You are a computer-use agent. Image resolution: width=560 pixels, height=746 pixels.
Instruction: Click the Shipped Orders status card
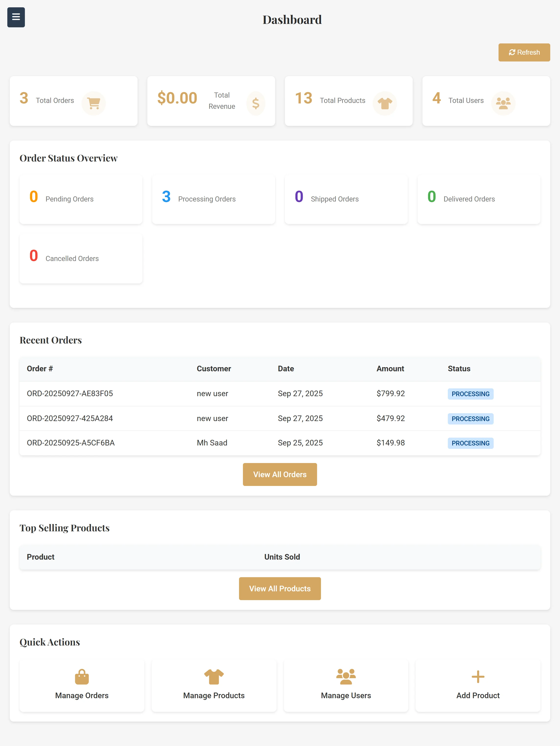[x=346, y=199]
